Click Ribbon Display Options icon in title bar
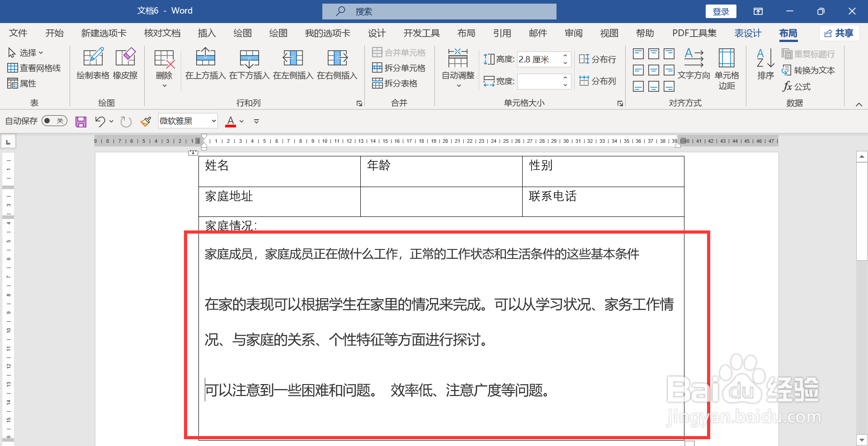 click(x=758, y=11)
